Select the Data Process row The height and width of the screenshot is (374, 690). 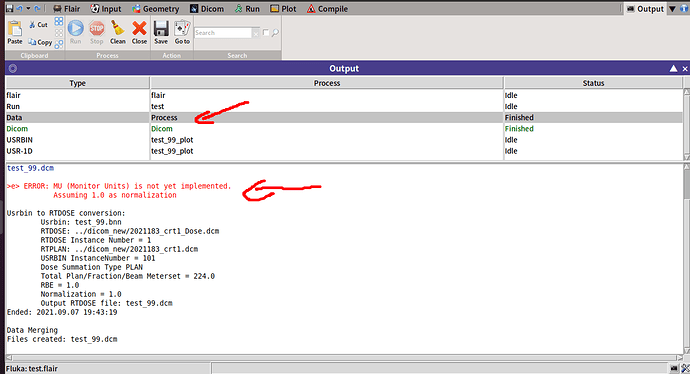pos(344,117)
